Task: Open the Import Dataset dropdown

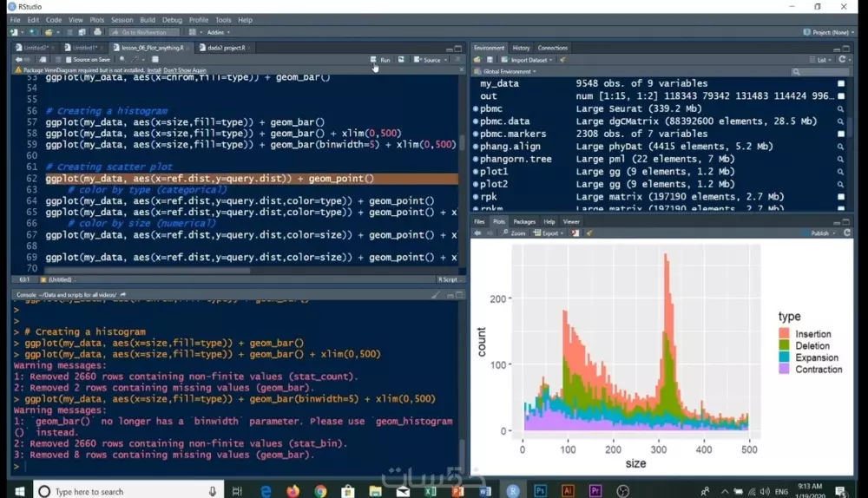Action: pyautogui.click(x=527, y=60)
